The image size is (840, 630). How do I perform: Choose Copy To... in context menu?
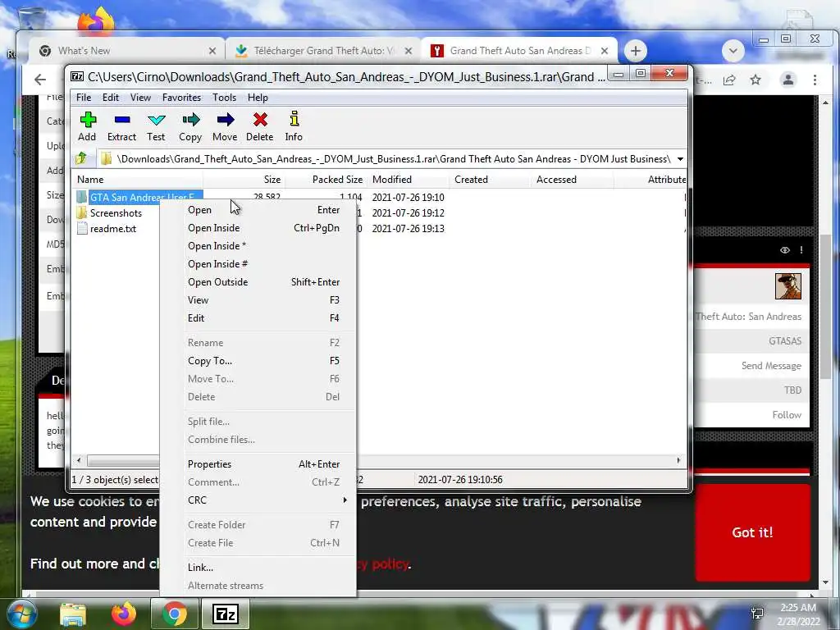click(258, 361)
